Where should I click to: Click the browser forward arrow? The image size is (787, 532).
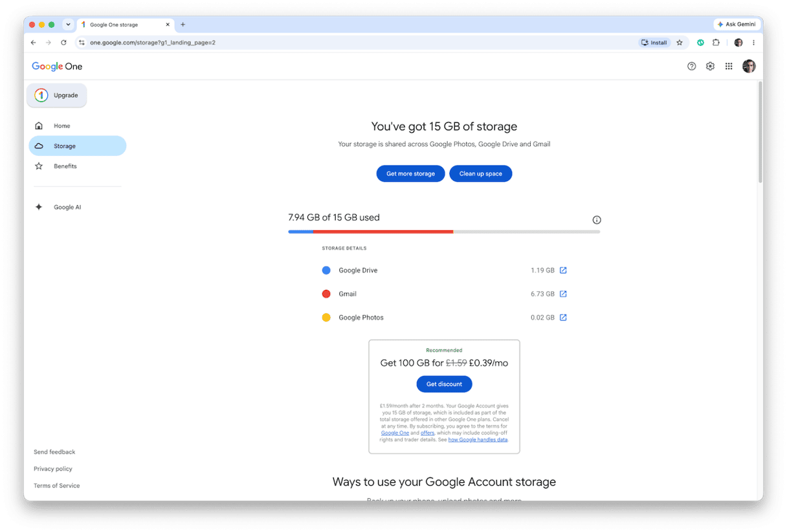(49, 43)
